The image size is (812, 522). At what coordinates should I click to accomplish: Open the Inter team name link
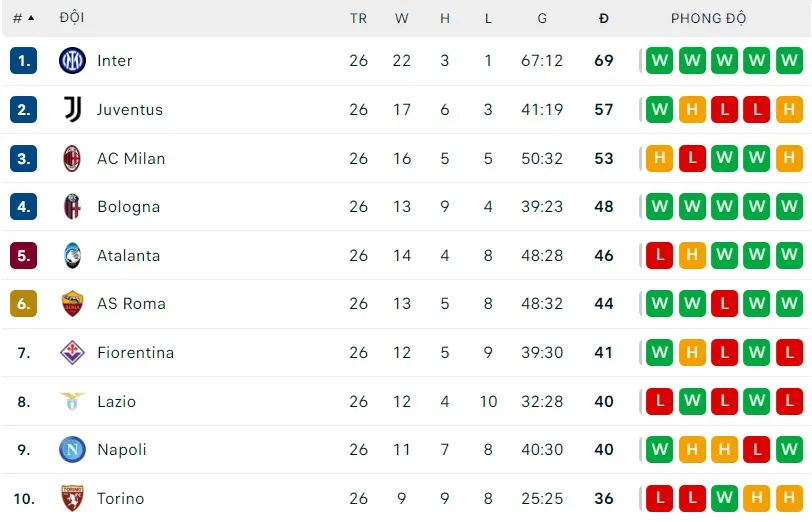pos(115,61)
